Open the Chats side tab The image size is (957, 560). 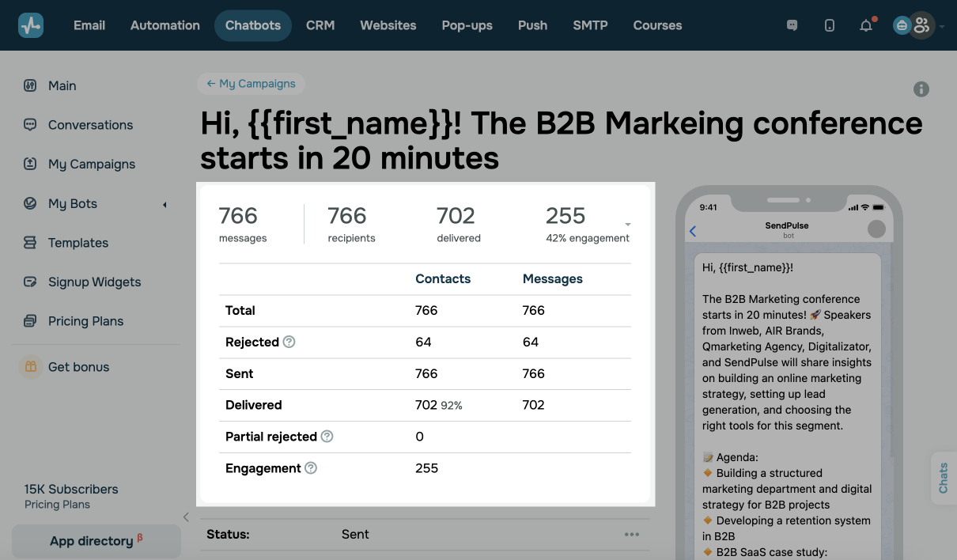(943, 478)
